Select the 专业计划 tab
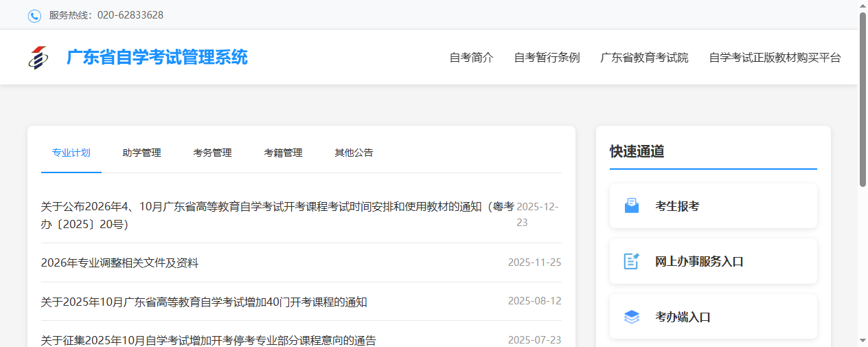Viewport: 868px width, 347px height. pos(71,153)
